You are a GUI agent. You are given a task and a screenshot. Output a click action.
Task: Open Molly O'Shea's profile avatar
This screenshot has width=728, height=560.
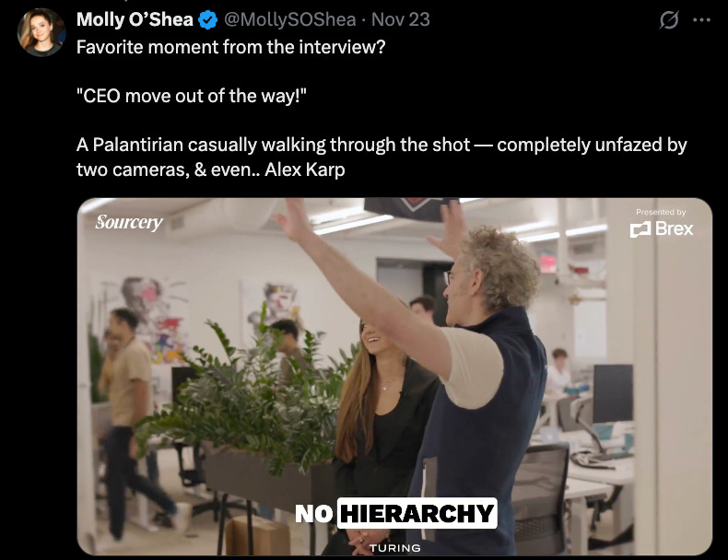pyautogui.click(x=41, y=32)
